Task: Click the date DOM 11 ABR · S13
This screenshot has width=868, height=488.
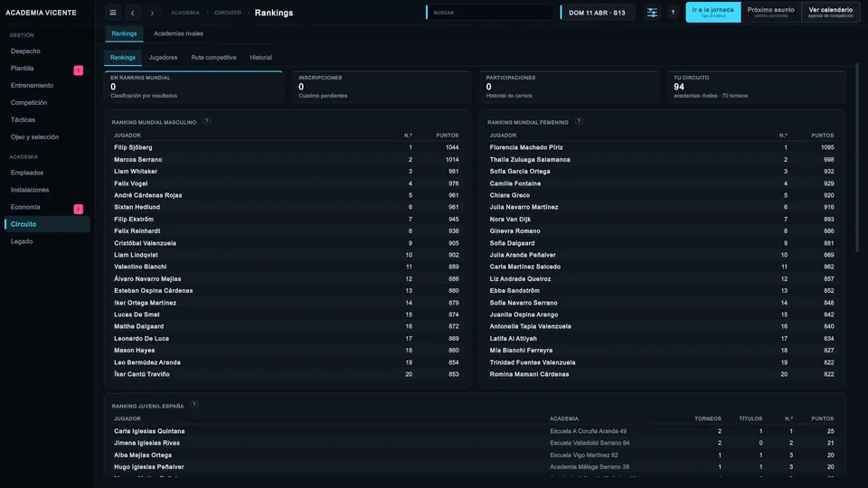Action: 597,12
